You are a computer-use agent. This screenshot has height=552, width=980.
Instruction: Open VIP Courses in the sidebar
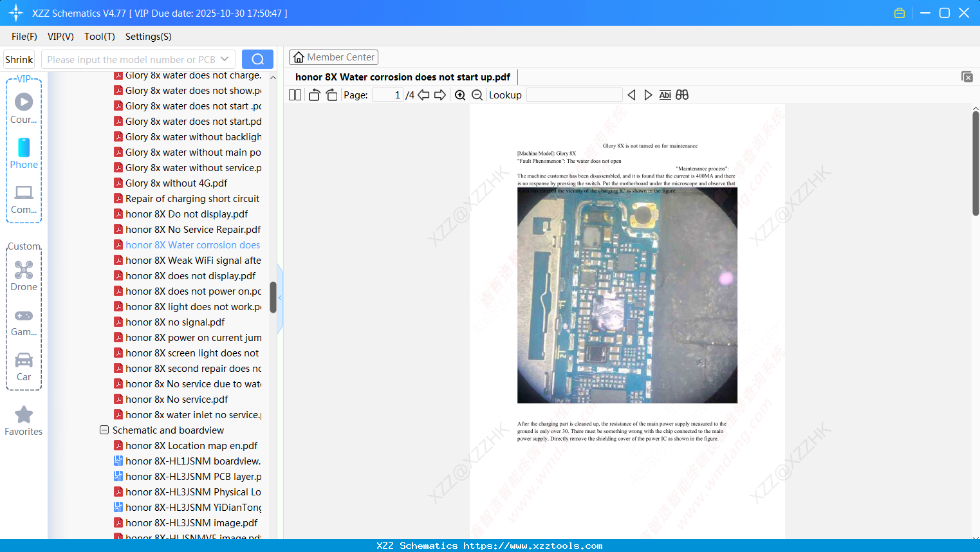(x=24, y=108)
